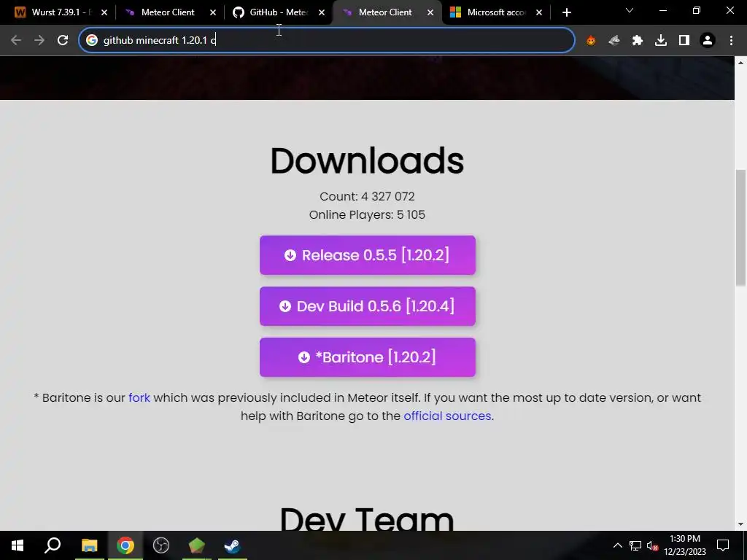The image size is (747, 560).
Task: Open the Extensions puzzle piece menu
Action: [x=638, y=41]
